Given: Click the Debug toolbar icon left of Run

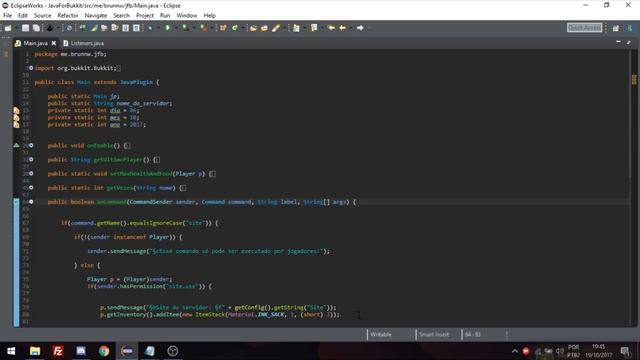Looking at the screenshot, I should [x=150, y=28].
